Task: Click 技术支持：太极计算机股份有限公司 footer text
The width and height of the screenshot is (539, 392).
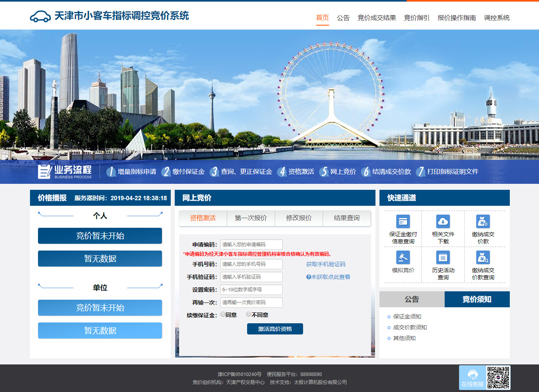Action: coord(308,382)
